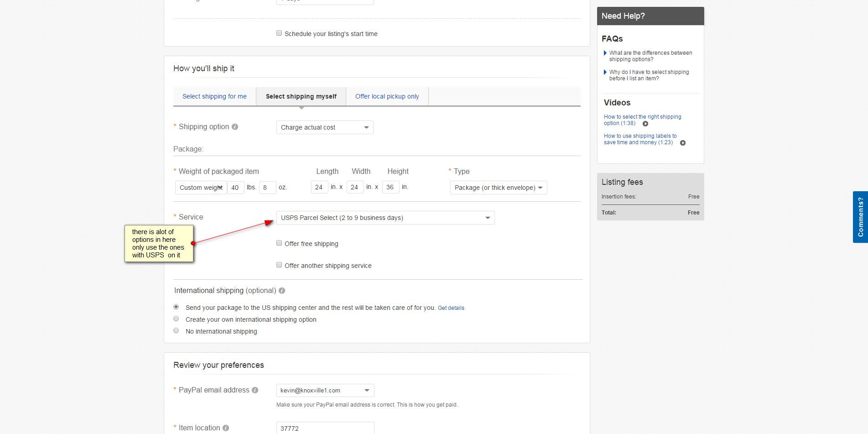Enable Schedule your listing's start time
Viewport: 868px width, 434px height.
tap(279, 33)
